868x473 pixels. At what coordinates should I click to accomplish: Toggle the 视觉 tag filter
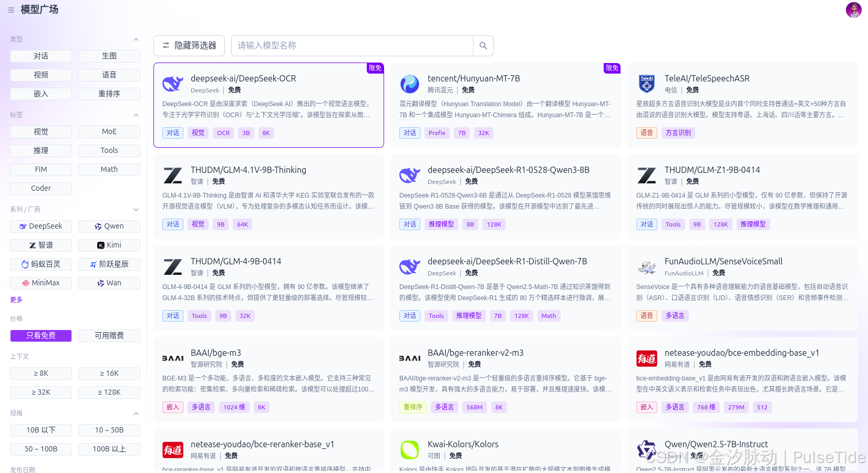point(40,131)
